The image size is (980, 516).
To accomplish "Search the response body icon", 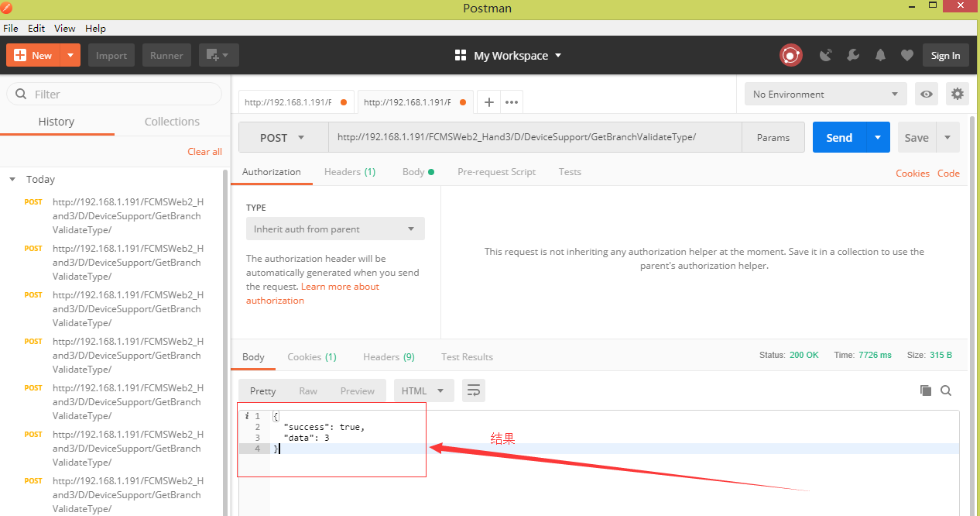I will (946, 390).
